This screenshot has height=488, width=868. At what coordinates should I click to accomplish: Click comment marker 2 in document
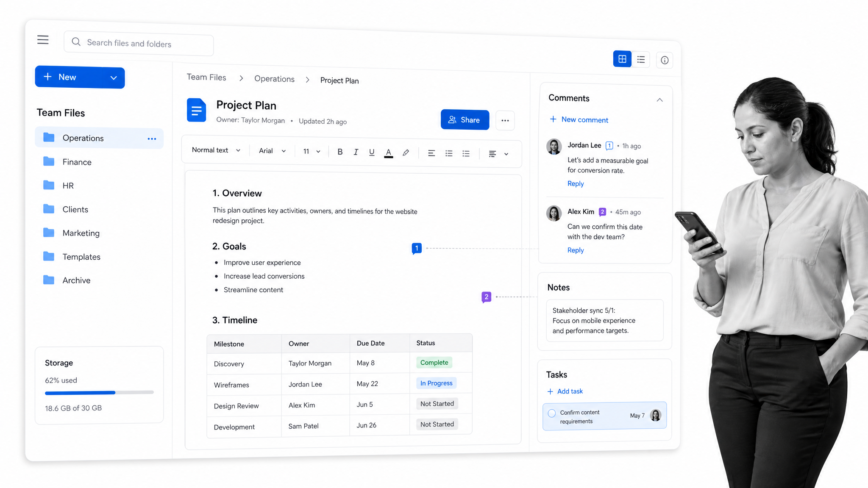[x=486, y=297]
